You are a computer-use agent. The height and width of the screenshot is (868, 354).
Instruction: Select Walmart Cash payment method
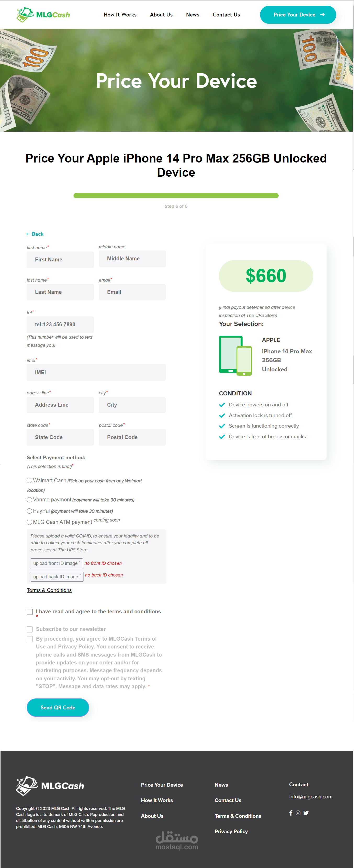[29, 480]
